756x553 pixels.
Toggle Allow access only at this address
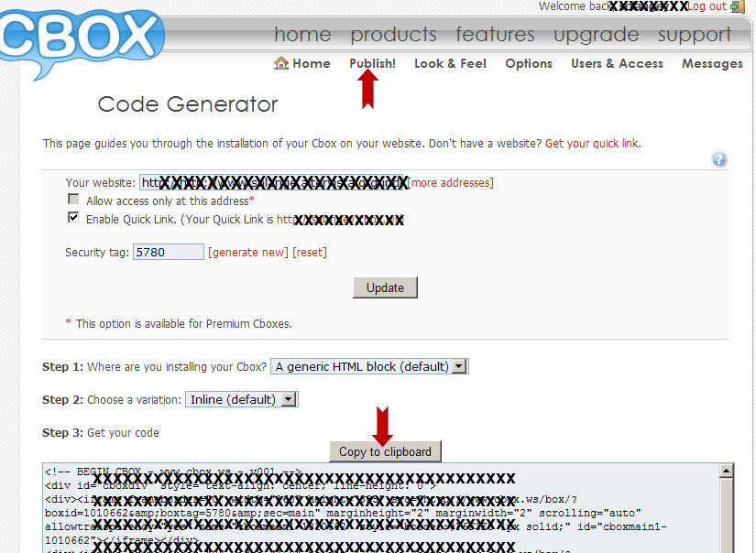click(x=73, y=200)
